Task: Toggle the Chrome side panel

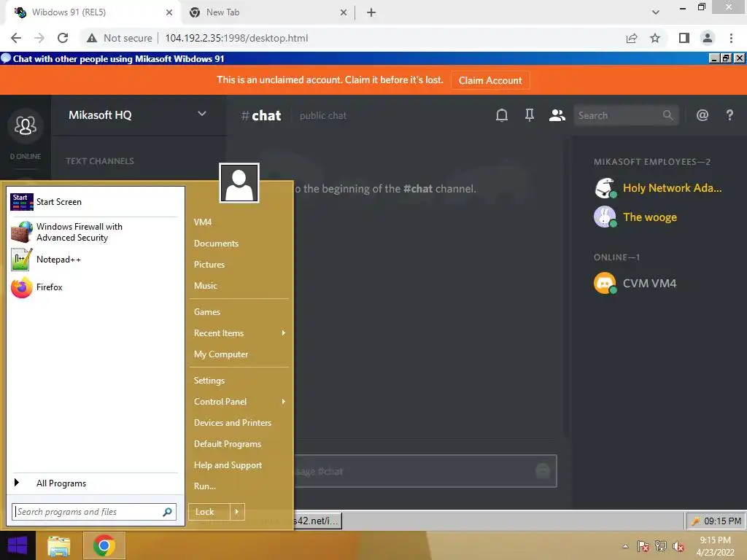Action: tap(684, 38)
